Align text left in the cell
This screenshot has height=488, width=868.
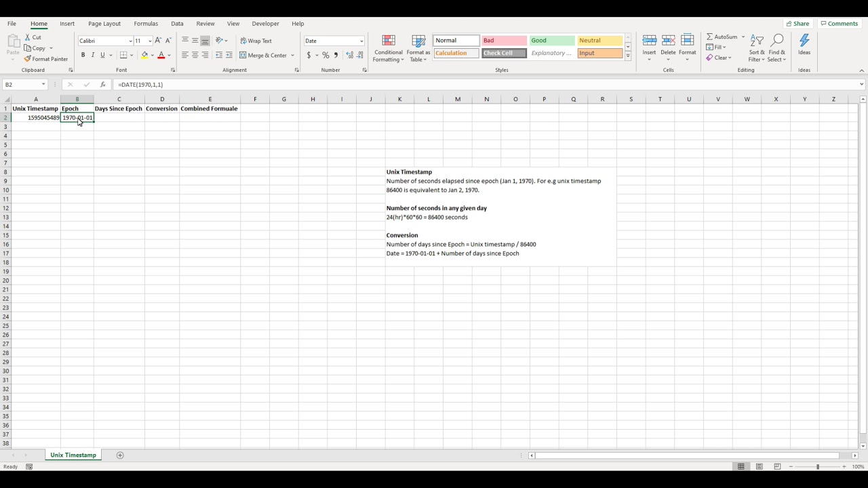[x=184, y=55]
